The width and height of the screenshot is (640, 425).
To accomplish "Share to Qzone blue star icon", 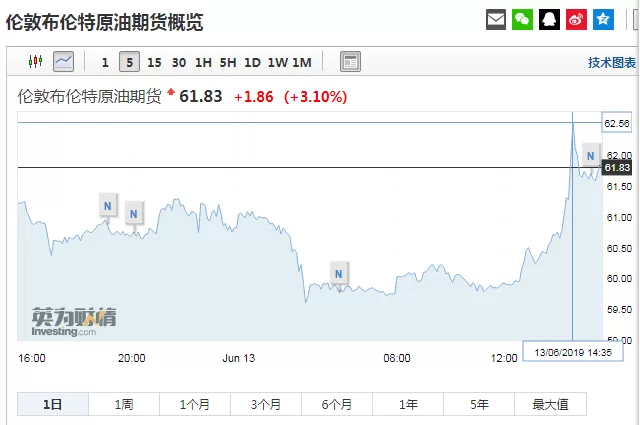I will click(603, 19).
